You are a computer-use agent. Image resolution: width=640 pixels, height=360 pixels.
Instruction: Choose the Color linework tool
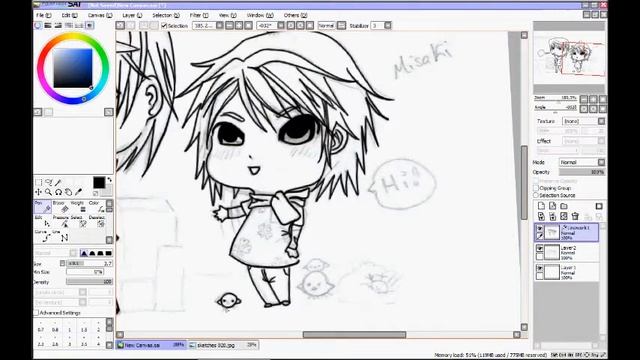96,207
